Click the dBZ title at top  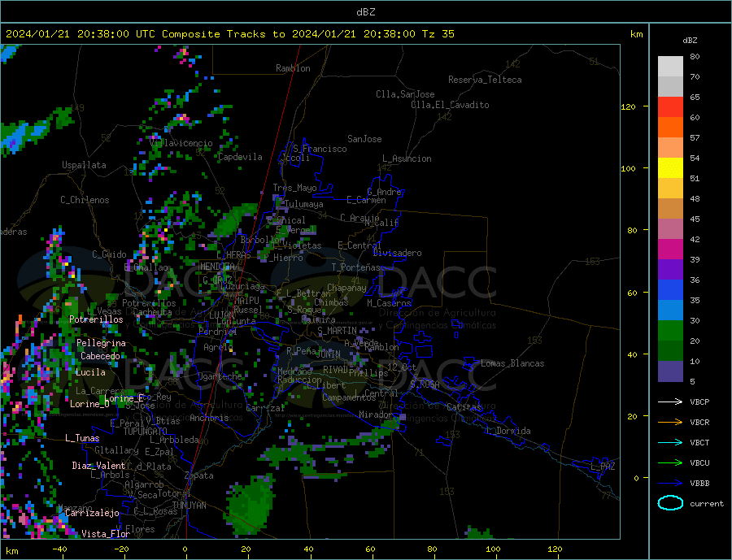click(365, 12)
